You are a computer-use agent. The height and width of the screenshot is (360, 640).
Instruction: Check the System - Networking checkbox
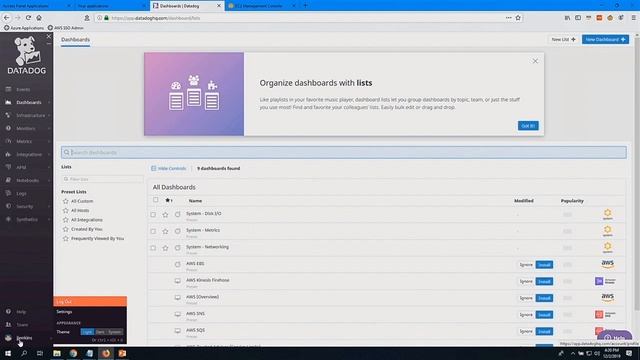[153, 248]
